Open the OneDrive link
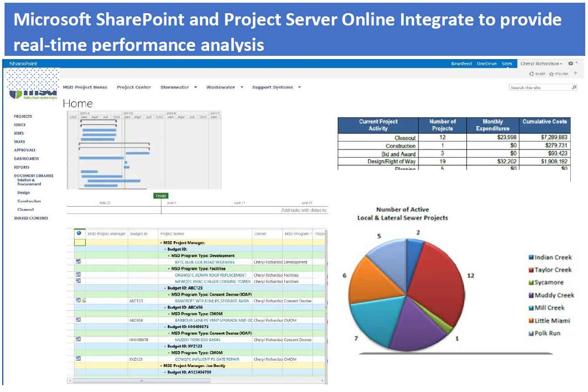 click(487, 64)
